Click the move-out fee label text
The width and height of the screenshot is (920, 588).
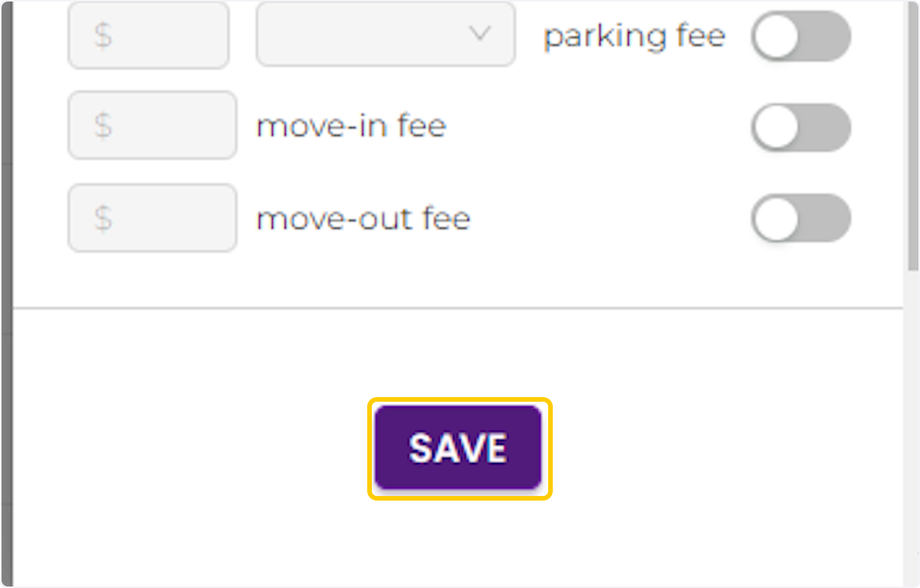pos(363,218)
